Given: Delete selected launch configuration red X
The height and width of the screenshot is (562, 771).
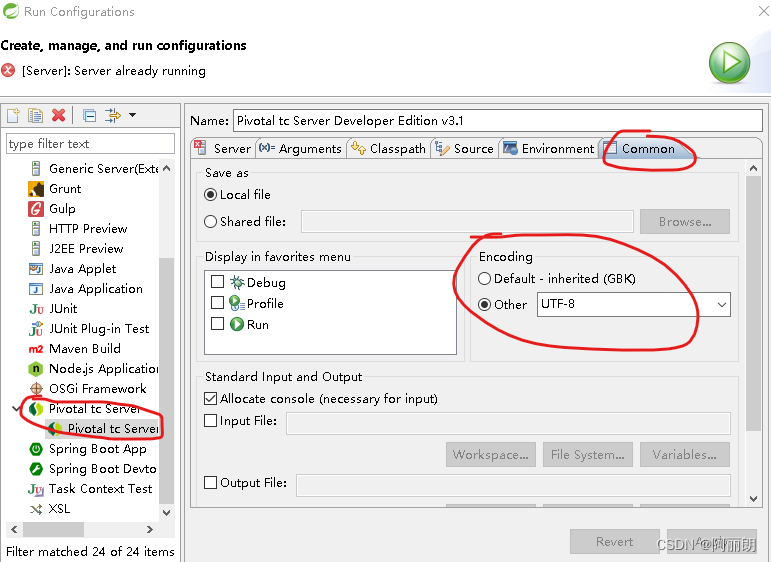Looking at the screenshot, I should (59, 115).
